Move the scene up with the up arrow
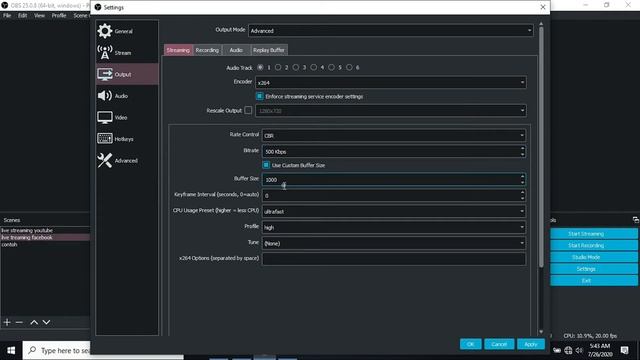The height and width of the screenshot is (360, 640). (x=34, y=322)
